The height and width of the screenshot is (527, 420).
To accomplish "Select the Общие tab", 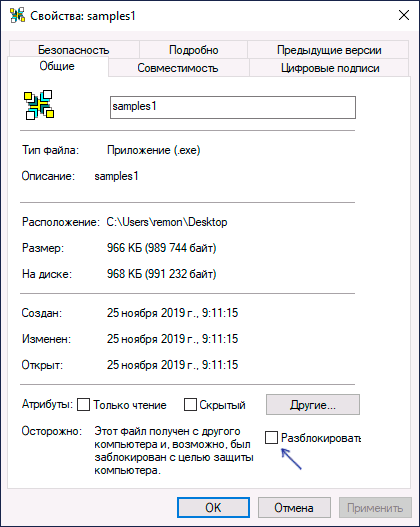I will [x=57, y=66].
